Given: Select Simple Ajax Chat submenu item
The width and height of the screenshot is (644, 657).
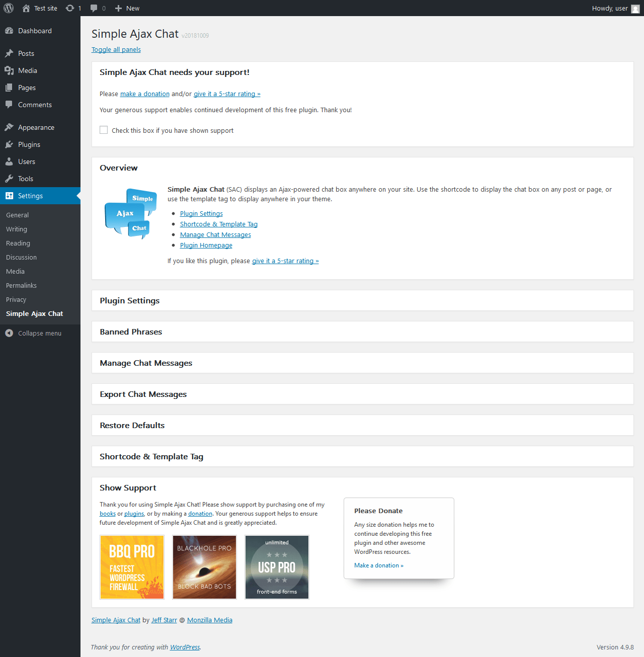Looking at the screenshot, I should (34, 313).
